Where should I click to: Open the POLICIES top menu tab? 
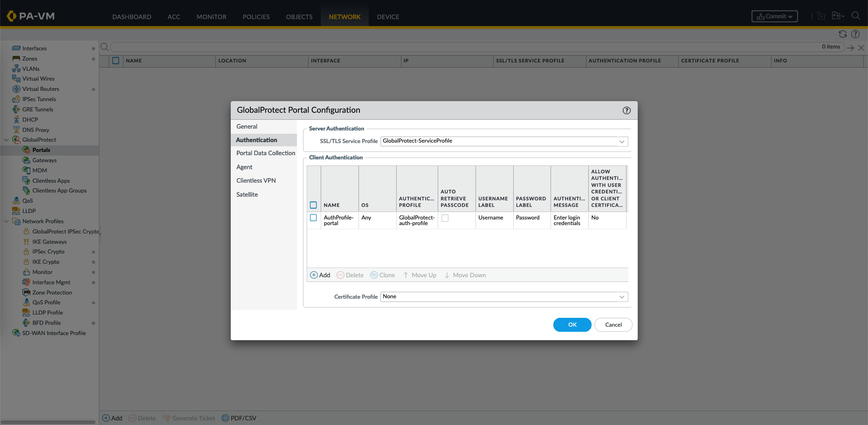(256, 17)
